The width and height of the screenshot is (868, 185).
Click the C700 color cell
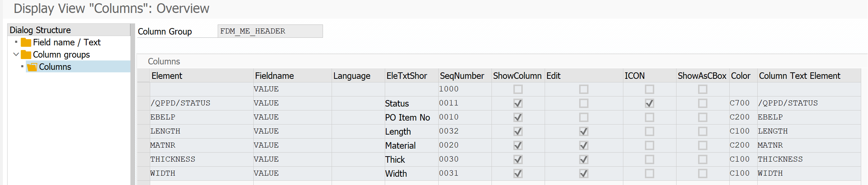pyautogui.click(x=739, y=103)
